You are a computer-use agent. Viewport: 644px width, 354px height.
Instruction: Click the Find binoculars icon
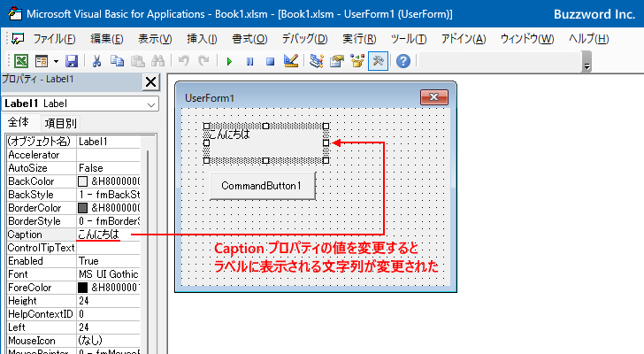coord(157,62)
